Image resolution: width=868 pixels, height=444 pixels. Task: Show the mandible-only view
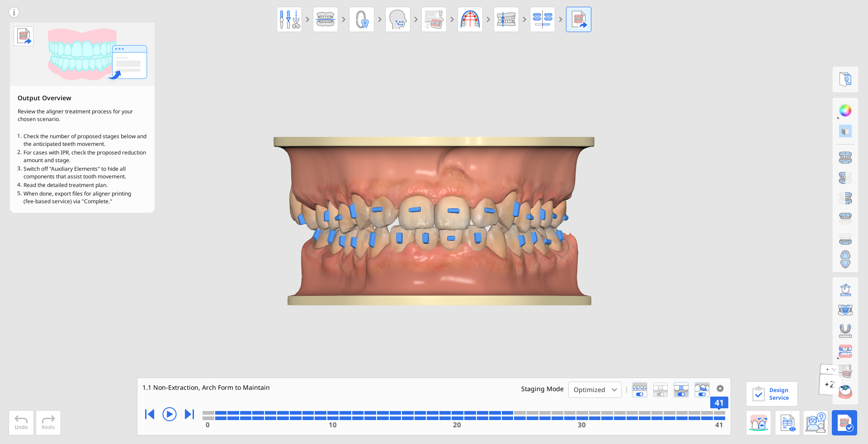[x=845, y=238]
